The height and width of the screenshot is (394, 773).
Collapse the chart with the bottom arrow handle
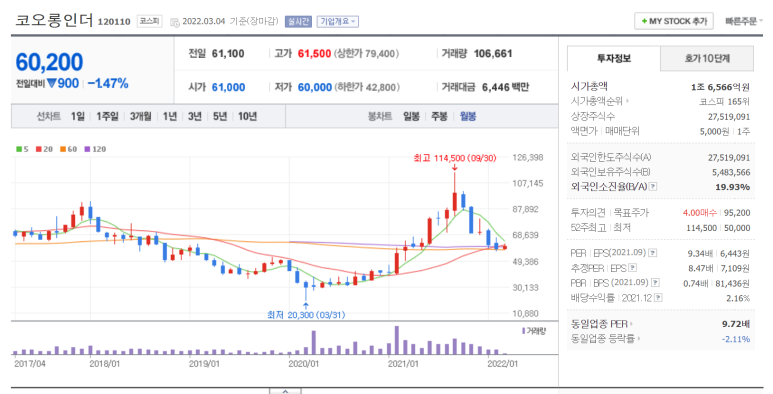[285, 391]
